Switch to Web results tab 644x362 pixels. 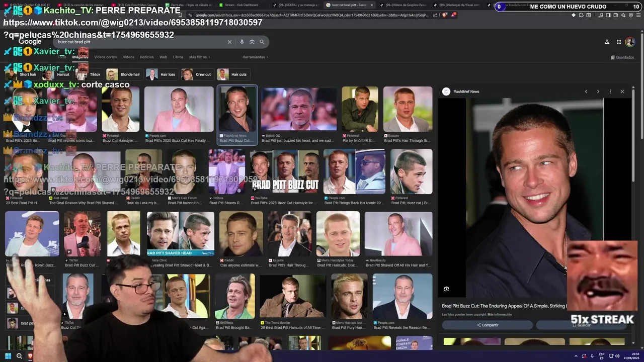pyautogui.click(x=163, y=57)
